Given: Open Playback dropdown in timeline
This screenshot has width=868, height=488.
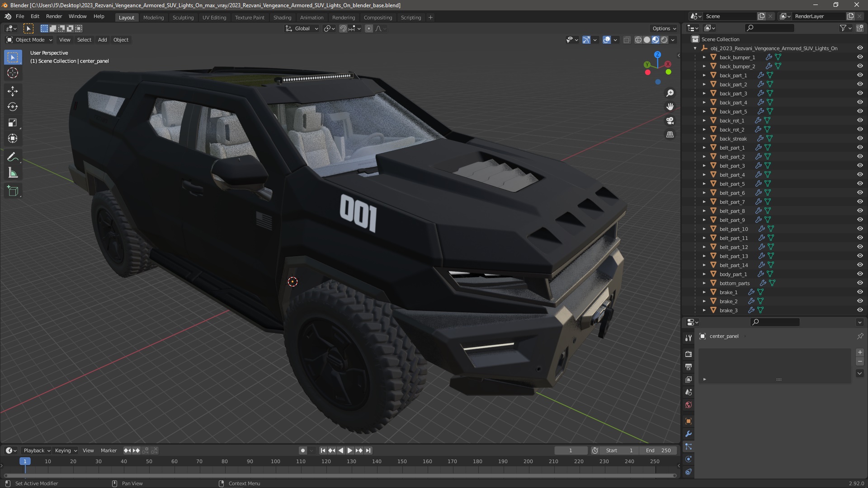Looking at the screenshot, I should pyautogui.click(x=36, y=450).
